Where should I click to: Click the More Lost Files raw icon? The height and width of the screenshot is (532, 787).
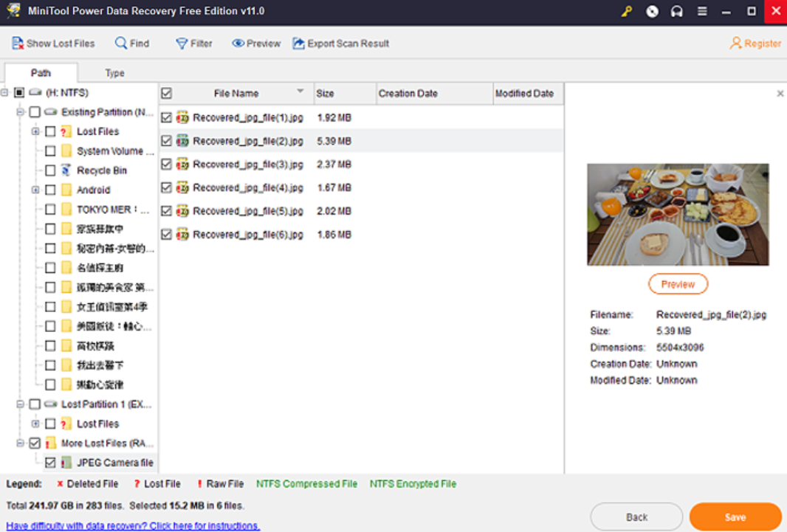click(x=51, y=443)
